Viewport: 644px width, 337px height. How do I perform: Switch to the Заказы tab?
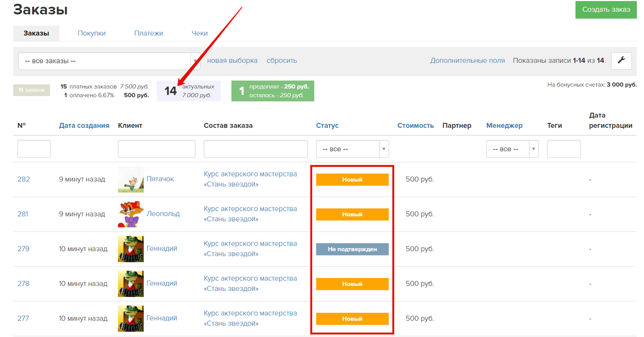point(36,33)
